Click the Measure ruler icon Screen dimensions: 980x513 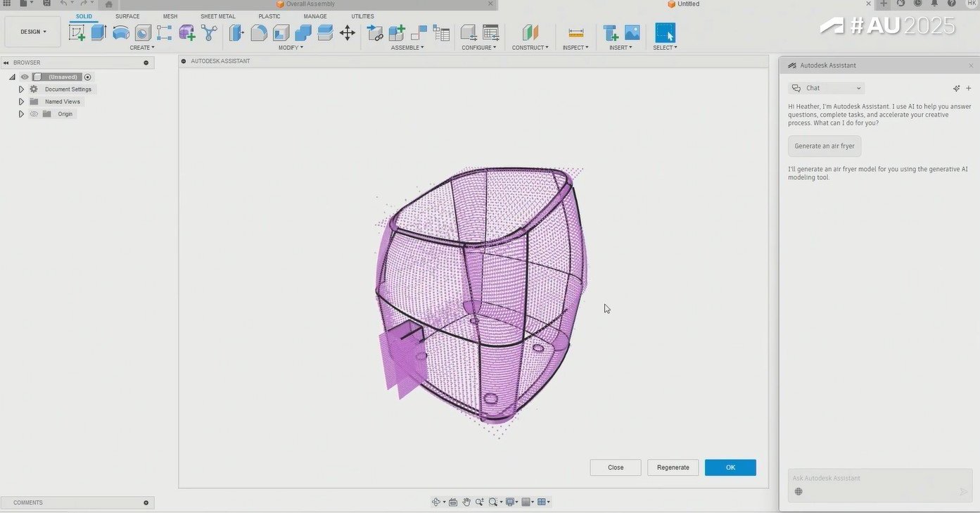pos(575,32)
